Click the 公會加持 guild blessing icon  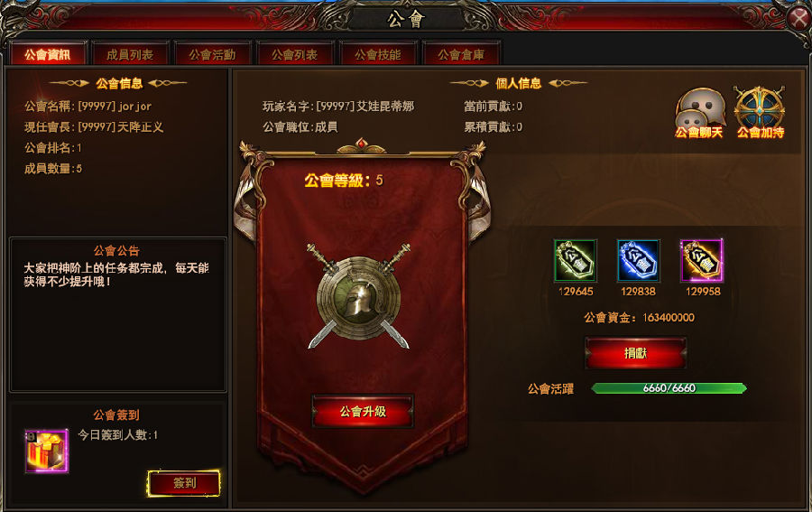pos(760,113)
